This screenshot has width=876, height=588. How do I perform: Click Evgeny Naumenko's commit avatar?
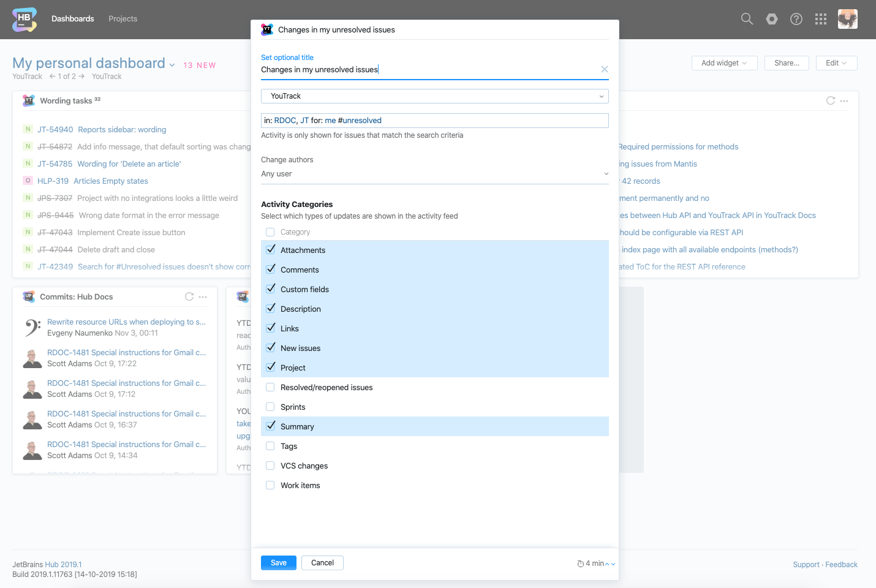(32, 328)
